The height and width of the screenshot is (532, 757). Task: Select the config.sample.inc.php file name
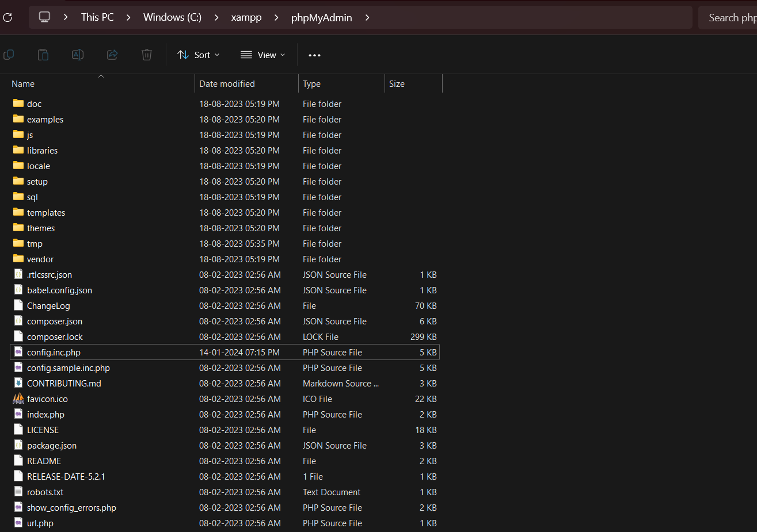pos(69,368)
